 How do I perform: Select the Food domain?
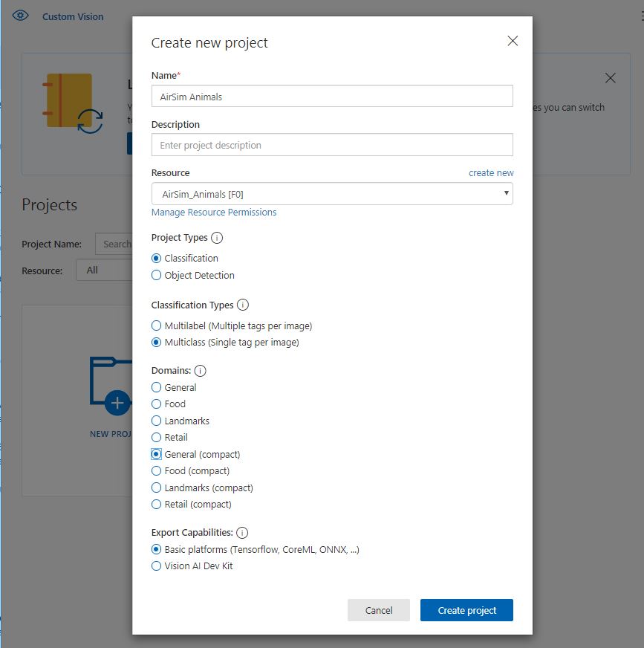pos(156,404)
